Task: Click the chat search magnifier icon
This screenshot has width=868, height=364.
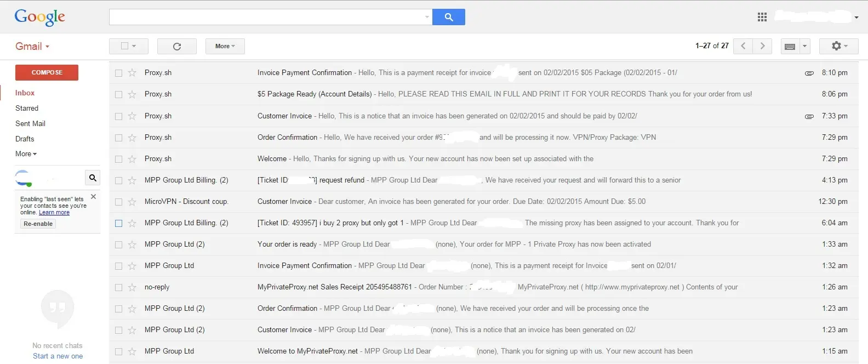Action: pyautogui.click(x=93, y=178)
